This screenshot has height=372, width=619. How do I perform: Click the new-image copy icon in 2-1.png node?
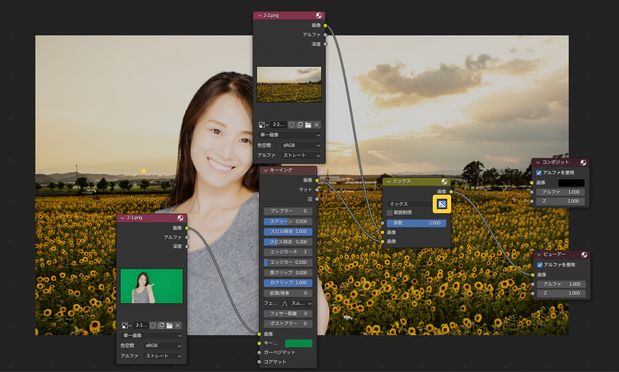[x=161, y=325]
